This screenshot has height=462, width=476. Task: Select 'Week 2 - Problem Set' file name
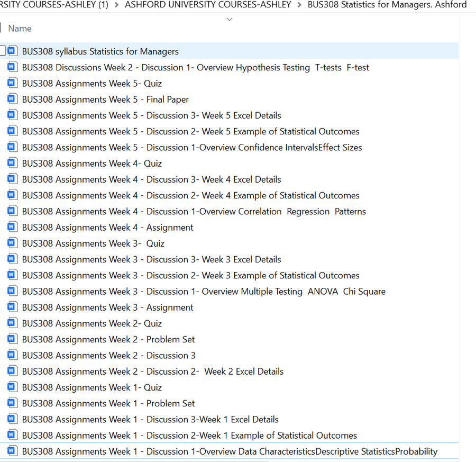coord(108,340)
